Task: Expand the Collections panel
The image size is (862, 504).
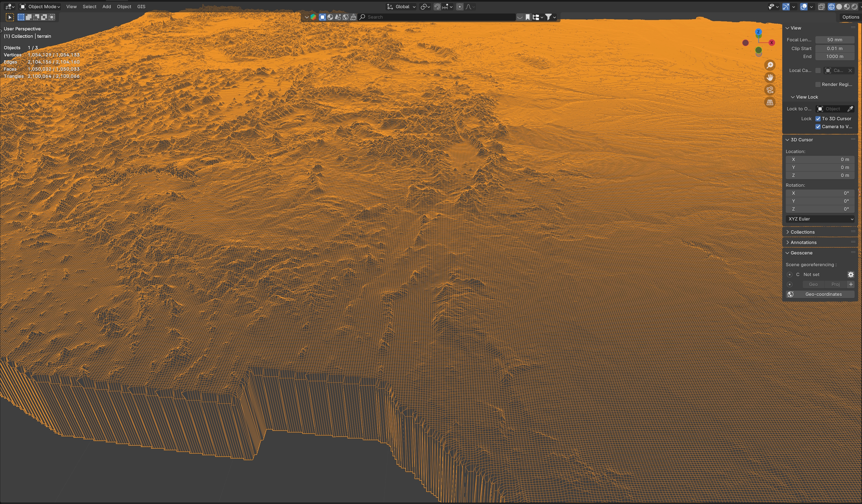Action: (x=802, y=232)
